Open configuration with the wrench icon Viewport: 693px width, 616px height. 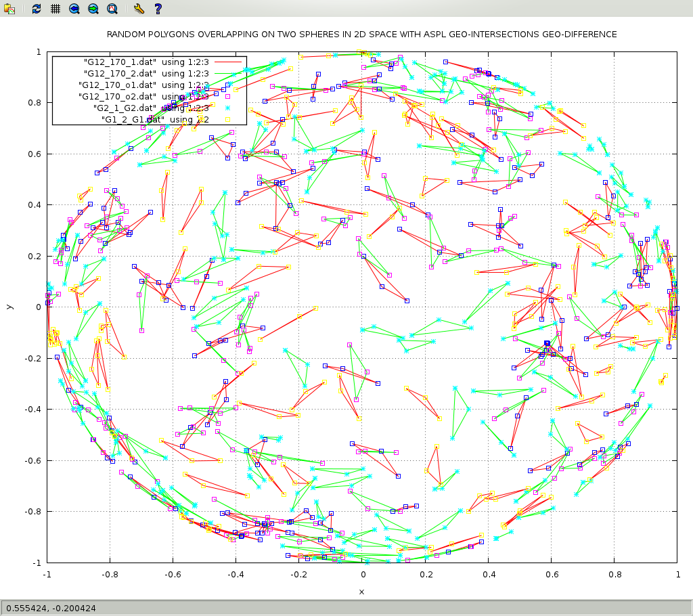coord(139,9)
